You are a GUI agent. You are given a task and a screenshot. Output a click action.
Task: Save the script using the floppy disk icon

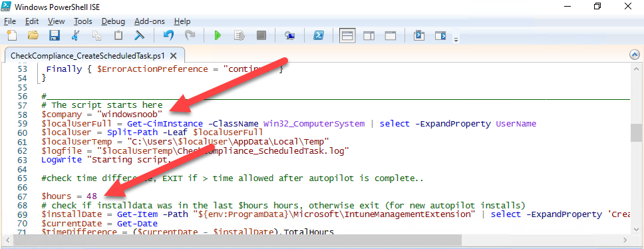55,36
